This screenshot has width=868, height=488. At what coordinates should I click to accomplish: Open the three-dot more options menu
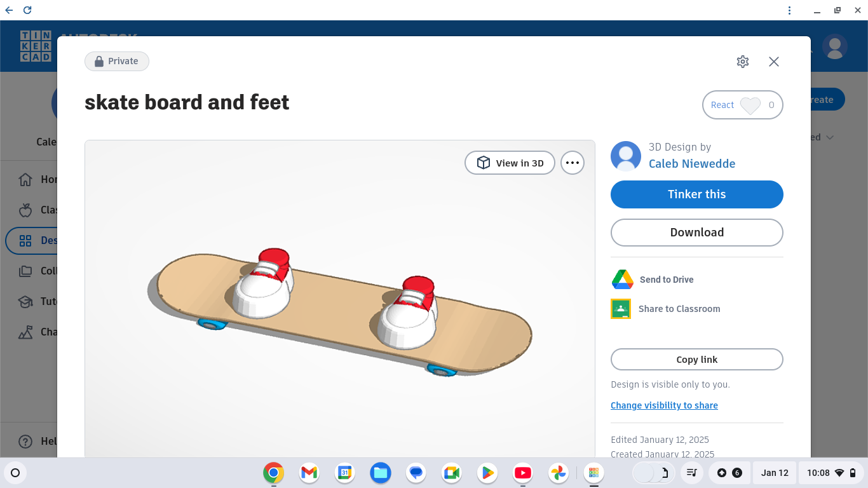573,163
